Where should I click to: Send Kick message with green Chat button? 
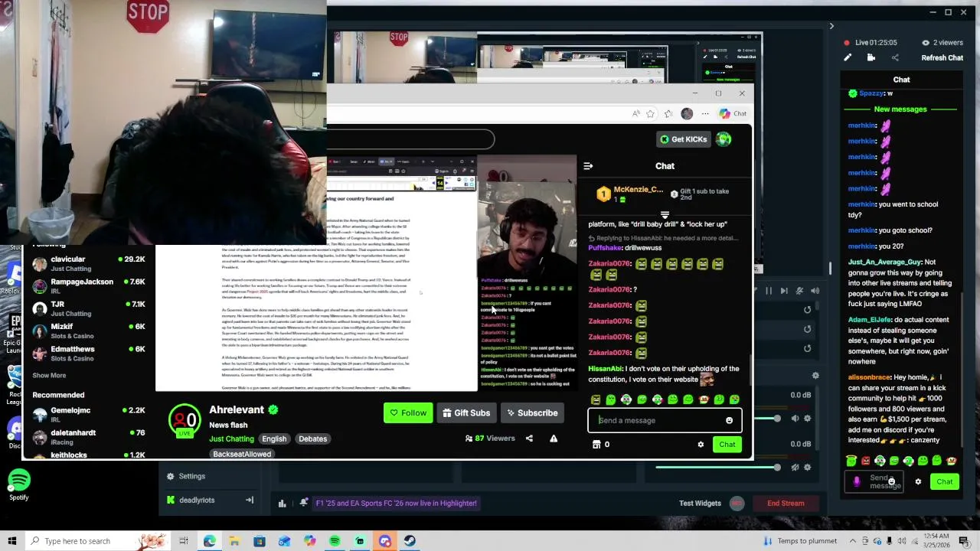727,445
